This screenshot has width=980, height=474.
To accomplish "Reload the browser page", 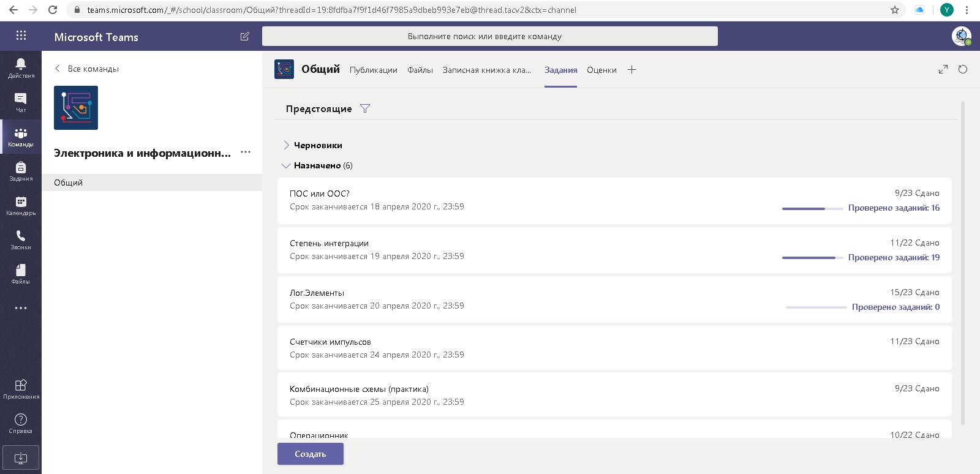I will tap(53, 10).
